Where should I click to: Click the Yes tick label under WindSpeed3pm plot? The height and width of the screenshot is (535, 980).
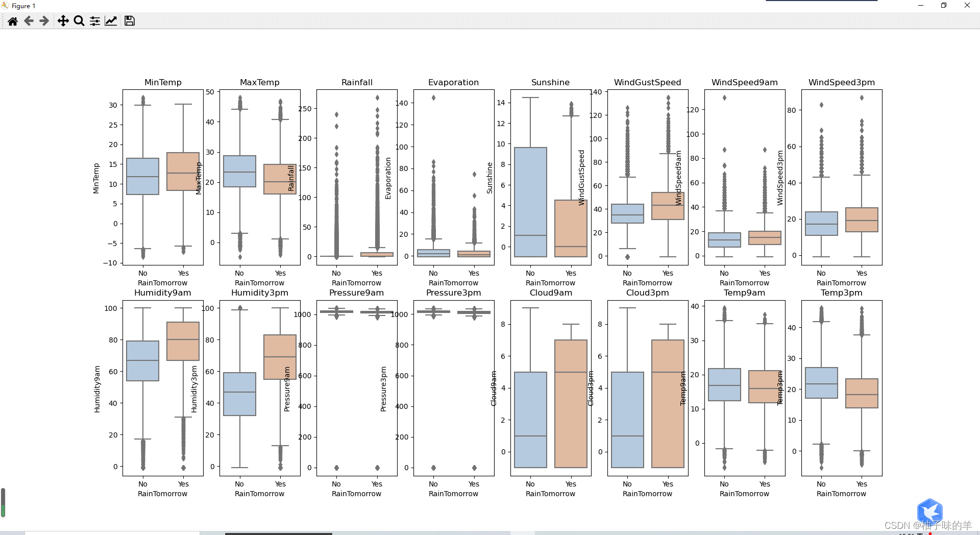(x=862, y=273)
